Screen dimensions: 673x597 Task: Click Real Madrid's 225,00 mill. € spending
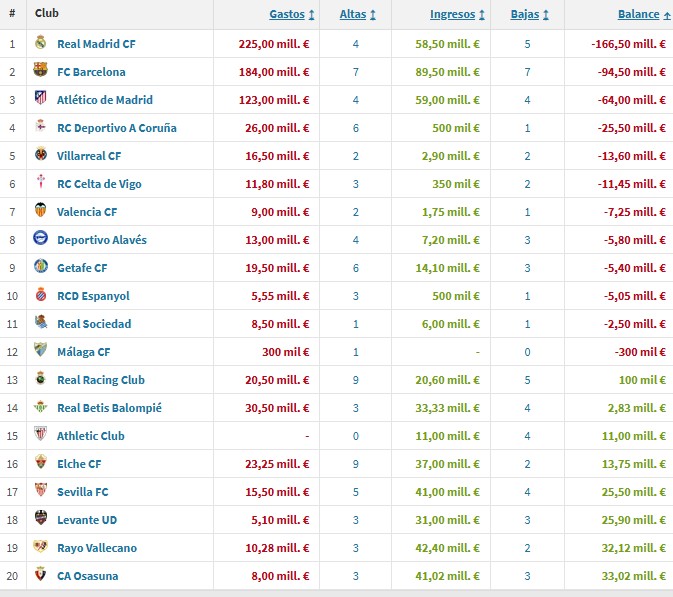pyautogui.click(x=274, y=44)
